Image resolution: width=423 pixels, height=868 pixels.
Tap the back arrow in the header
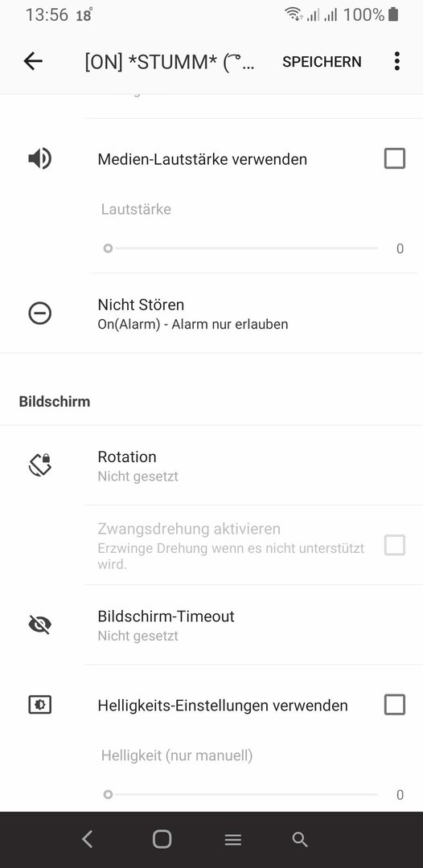pos(33,61)
